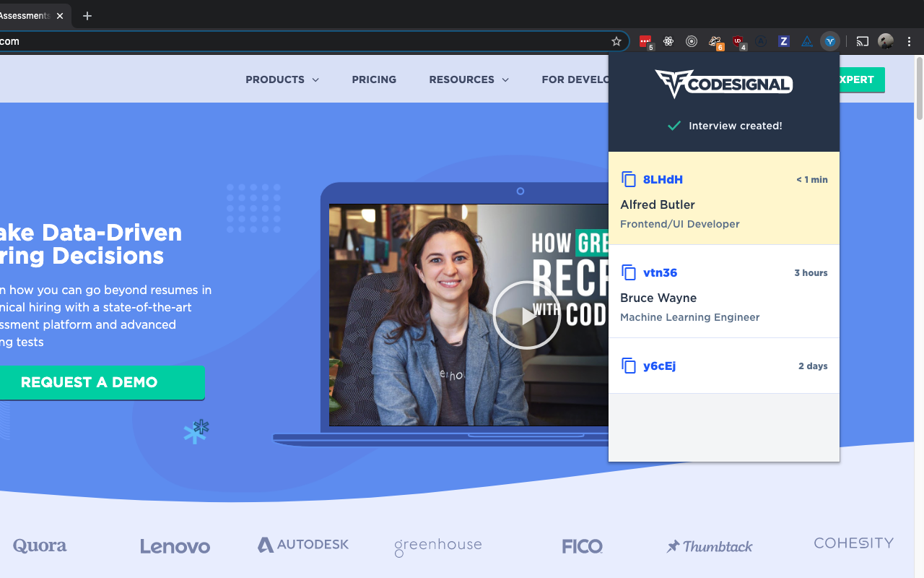Open the uBlock Origin extension
The image size is (924, 578).
(738, 42)
